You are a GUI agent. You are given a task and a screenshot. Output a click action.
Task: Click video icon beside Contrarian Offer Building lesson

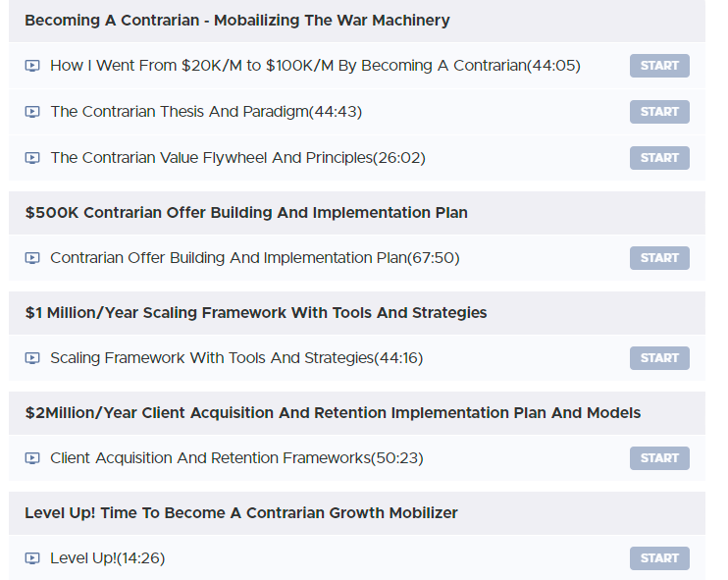point(32,258)
